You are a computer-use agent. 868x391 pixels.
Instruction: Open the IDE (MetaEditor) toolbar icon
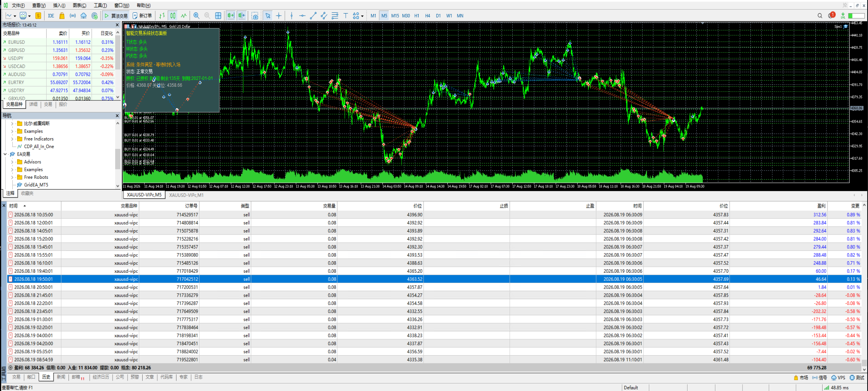(x=51, y=16)
